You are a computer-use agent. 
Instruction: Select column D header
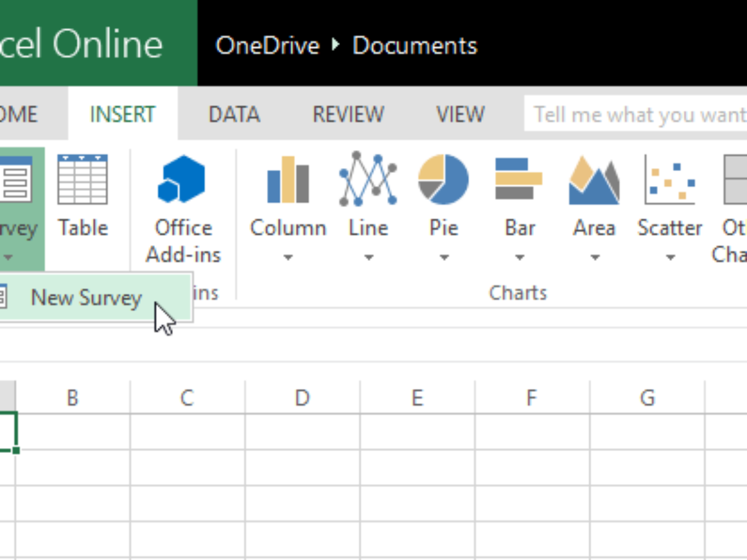click(302, 398)
